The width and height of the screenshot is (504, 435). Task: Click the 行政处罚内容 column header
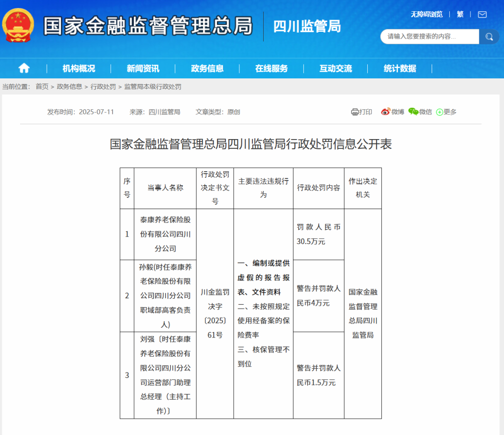coord(319,188)
